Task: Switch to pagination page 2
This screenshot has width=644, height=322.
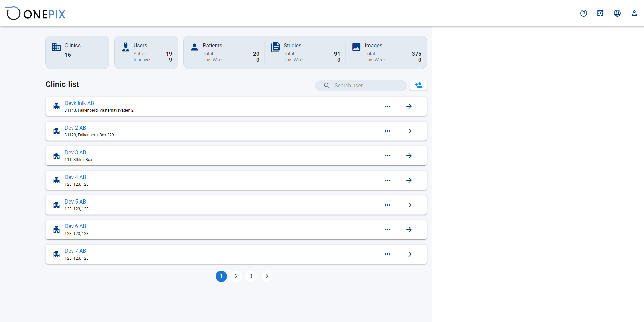Action: pyautogui.click(x=236, y=276)
